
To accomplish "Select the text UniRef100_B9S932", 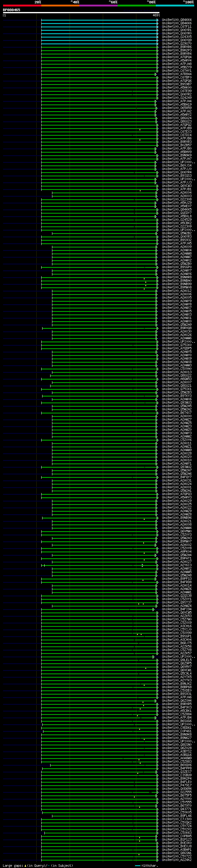I will [177, 240].
